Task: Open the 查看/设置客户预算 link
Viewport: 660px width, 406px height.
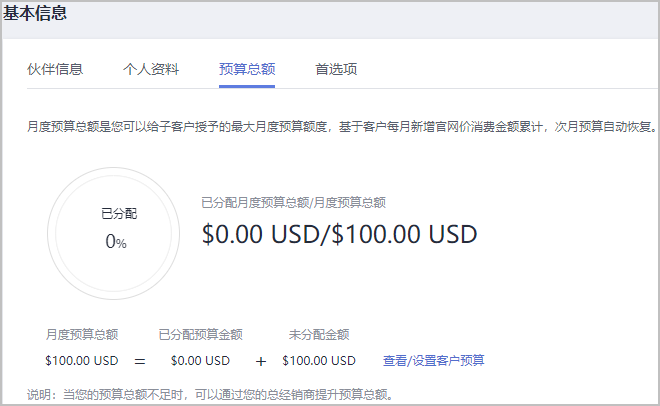Action: (434, 361)
